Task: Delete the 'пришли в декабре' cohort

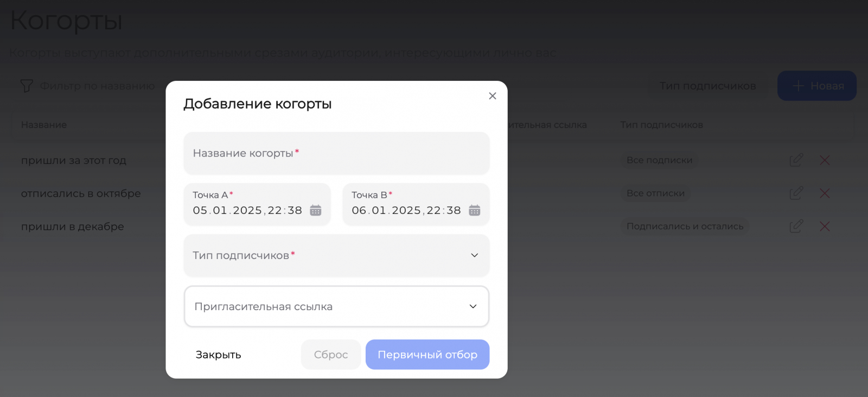Action: pyautogui.click(x=825, y=226)
